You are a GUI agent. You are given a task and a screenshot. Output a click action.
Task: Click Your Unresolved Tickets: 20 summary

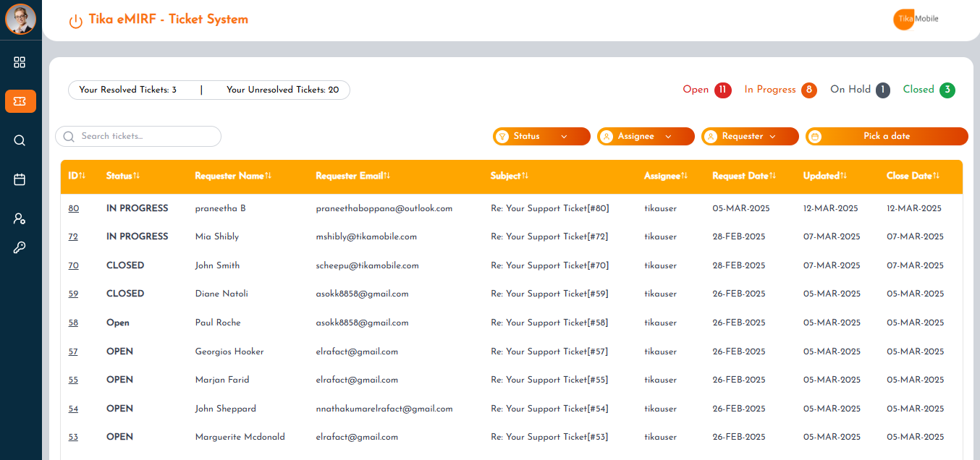[x=282, y=90]
